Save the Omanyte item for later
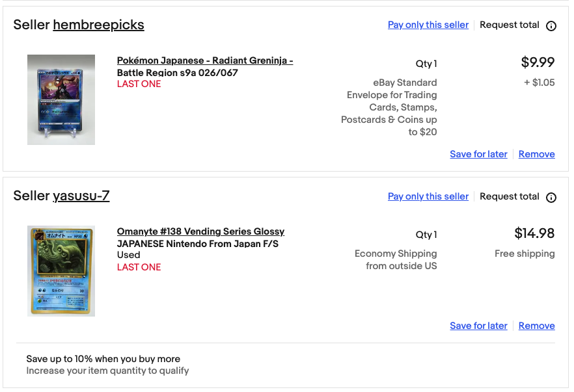This screenshot has height=392, width=574. coord(478,326)
